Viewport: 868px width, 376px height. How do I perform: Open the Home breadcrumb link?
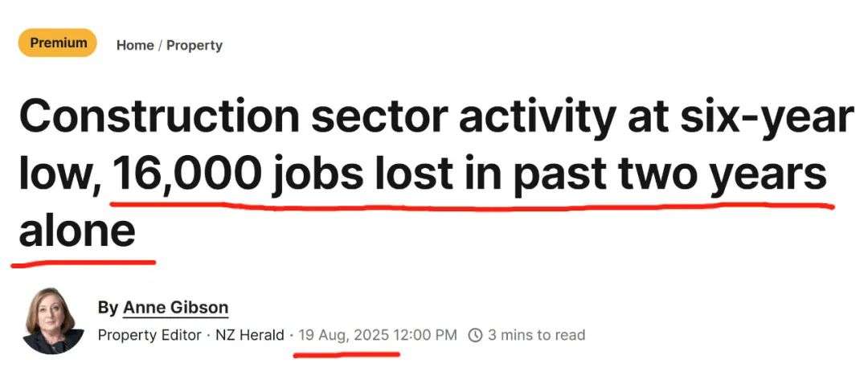point(135,46)
